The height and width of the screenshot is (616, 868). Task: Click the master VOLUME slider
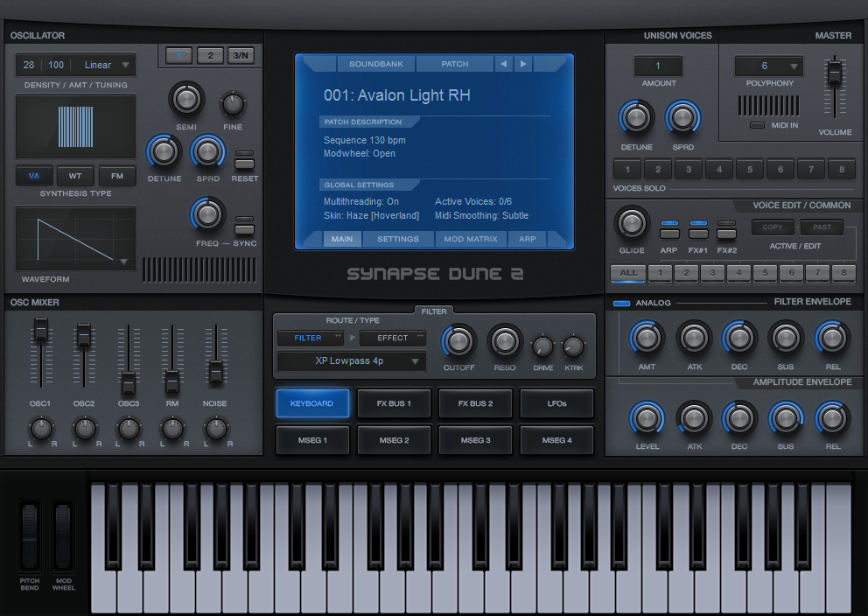(834, 73)
